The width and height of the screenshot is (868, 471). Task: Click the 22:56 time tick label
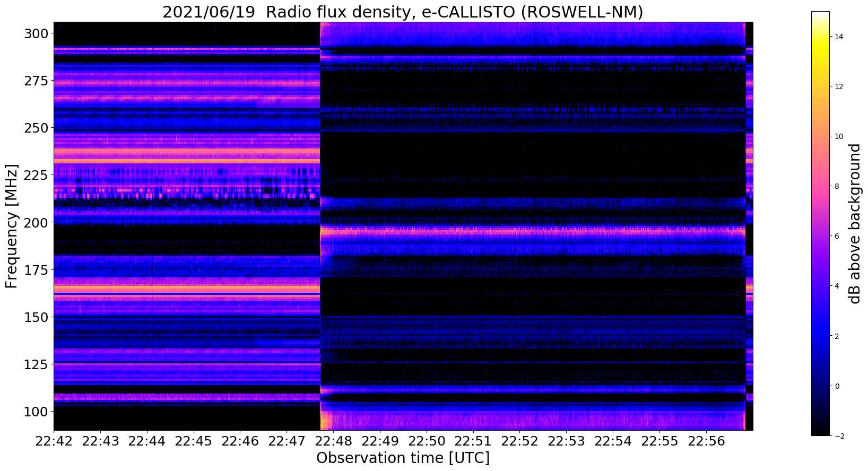pos(707,442)
